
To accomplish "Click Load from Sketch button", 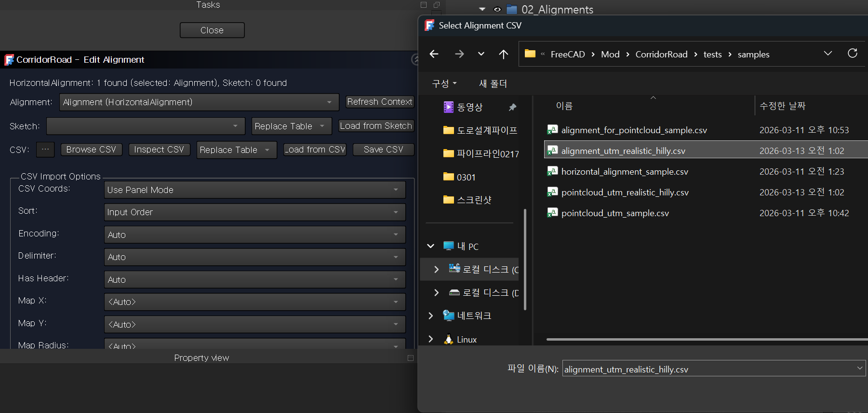I will point(376,126).
